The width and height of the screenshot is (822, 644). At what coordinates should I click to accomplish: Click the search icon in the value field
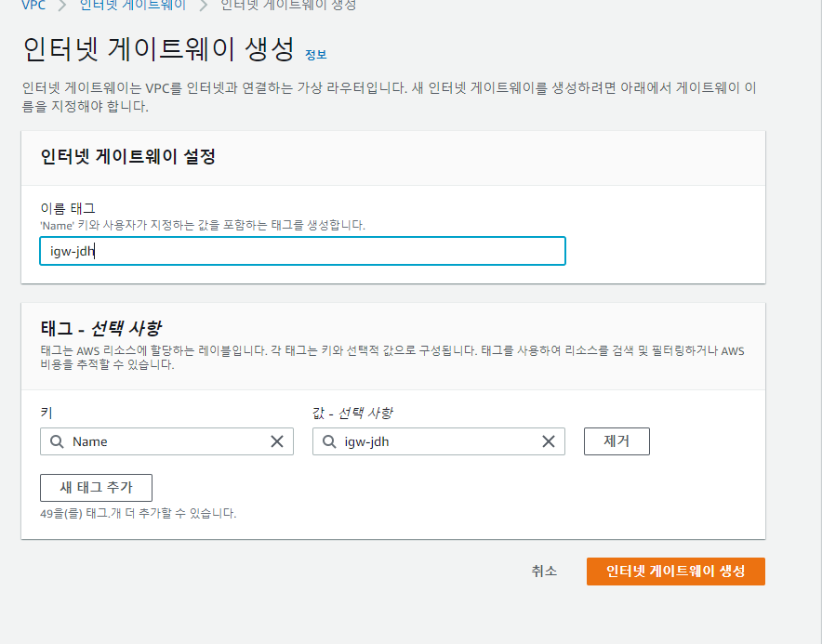pos(329,441)
